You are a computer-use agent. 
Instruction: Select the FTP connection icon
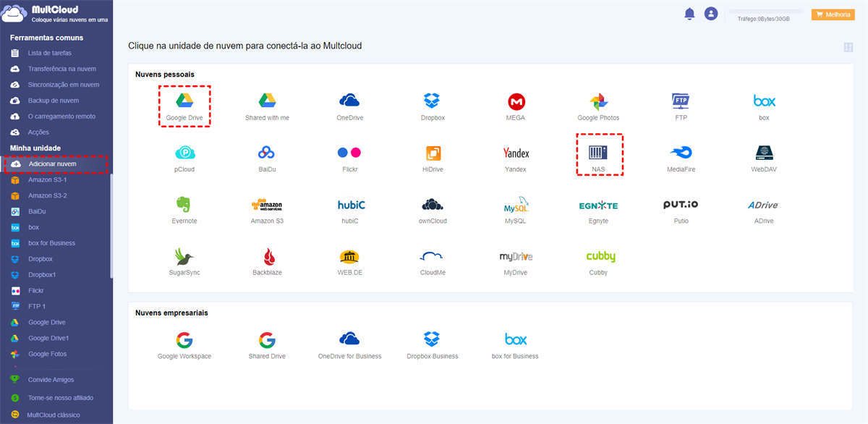point(681,100)
